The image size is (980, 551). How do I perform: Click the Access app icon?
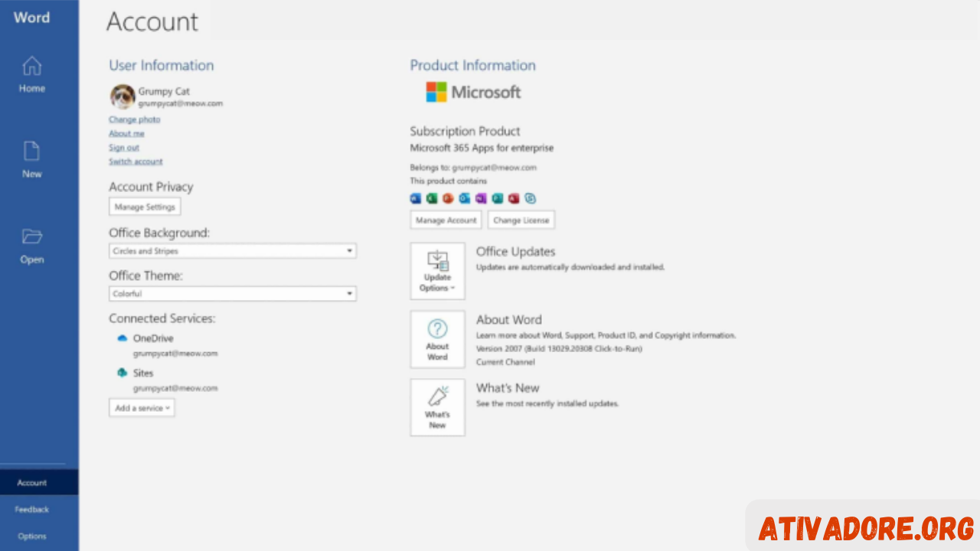(x=514, y=198)
